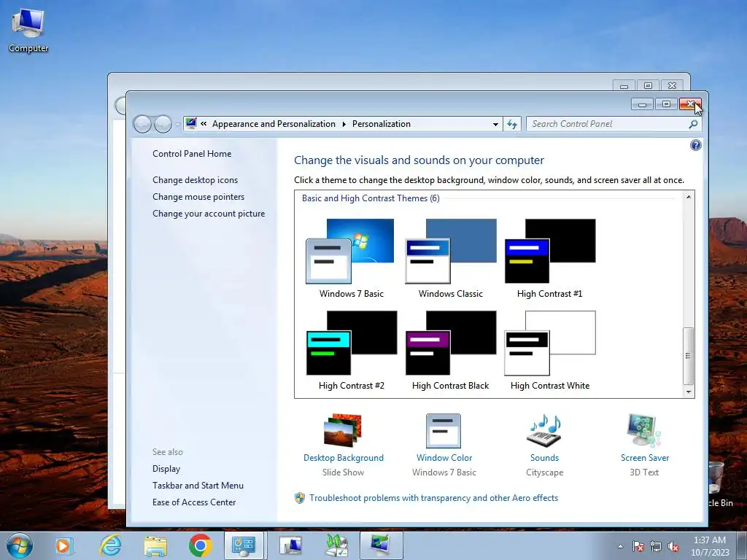Click the theme list scroll down arrow

(x=689, y=392)
